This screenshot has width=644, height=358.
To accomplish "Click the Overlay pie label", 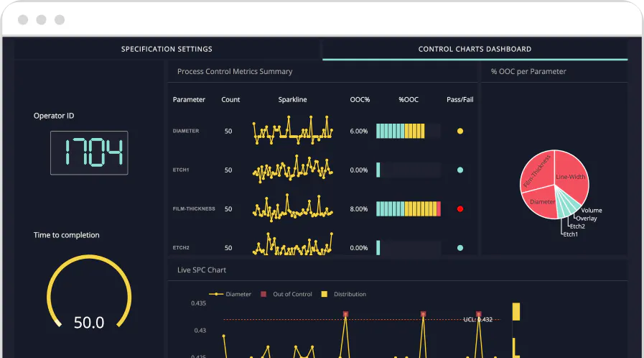I will point(587,219).
